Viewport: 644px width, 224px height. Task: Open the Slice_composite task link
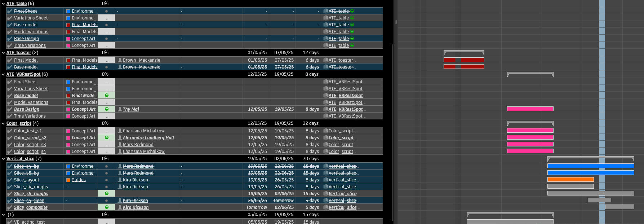31,207
